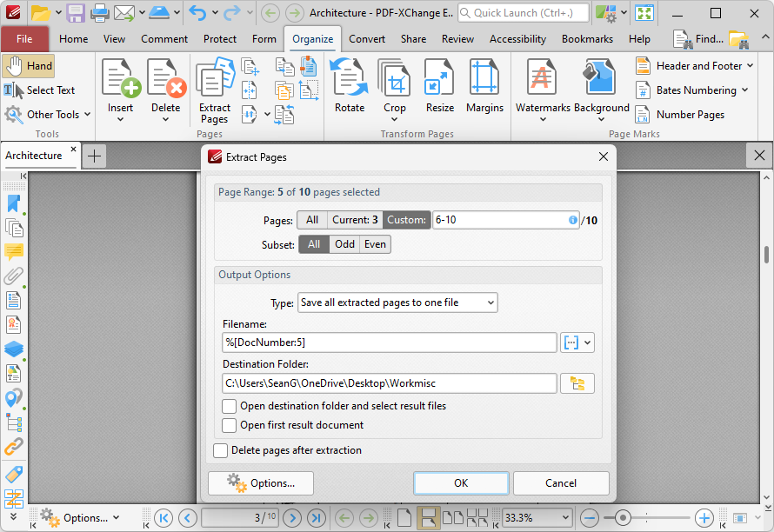774x532 pixels.
Task: Click zoom in plus button
Action: pyautogui.click(x=704, y=518)
